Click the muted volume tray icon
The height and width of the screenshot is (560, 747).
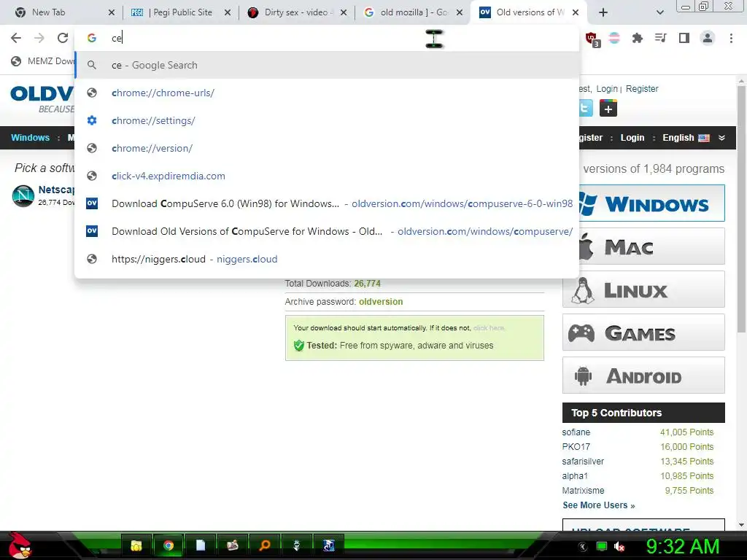[619, 547]
